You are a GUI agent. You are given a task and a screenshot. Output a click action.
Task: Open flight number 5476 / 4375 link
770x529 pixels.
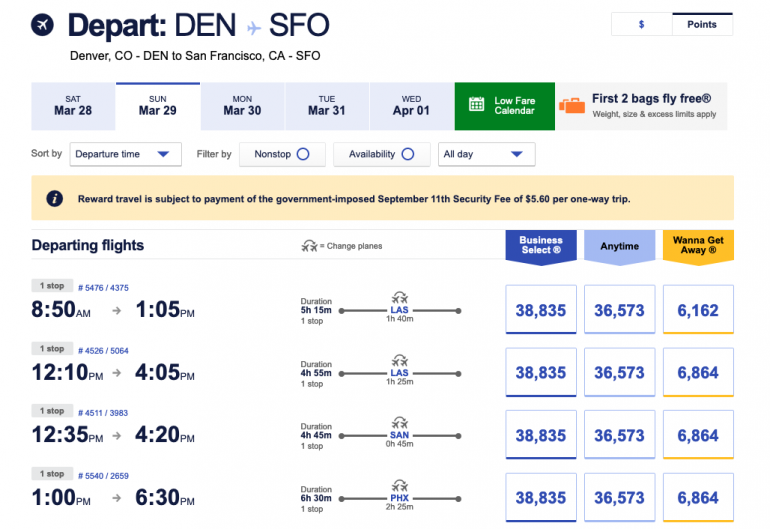(103, 288)
